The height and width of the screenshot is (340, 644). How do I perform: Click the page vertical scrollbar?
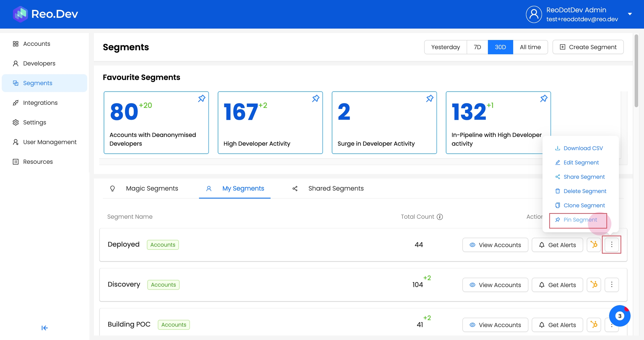coord(636,71)
